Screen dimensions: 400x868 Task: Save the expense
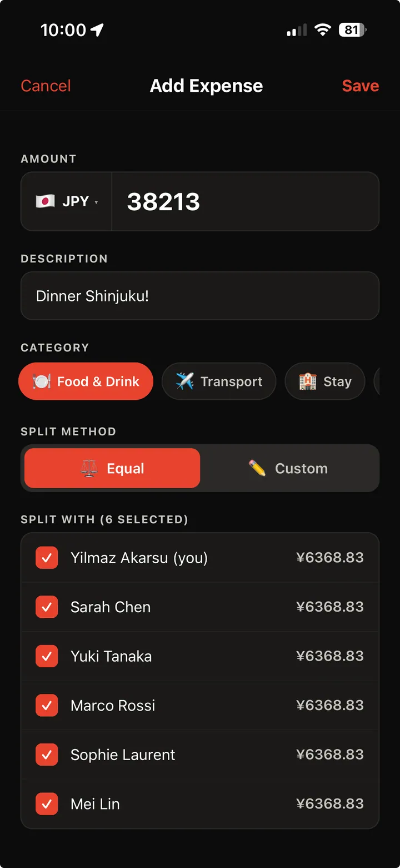[x=361, y=86]
